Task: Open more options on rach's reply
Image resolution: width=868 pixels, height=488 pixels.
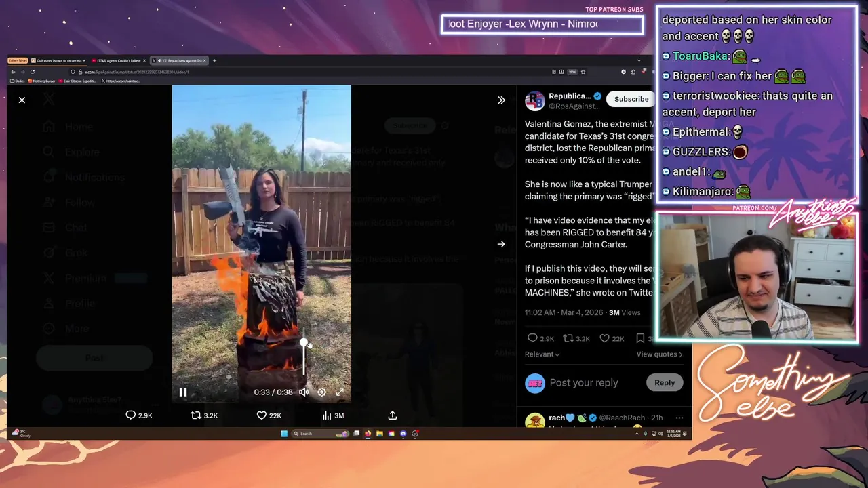Action: click(x=679, y=418)
